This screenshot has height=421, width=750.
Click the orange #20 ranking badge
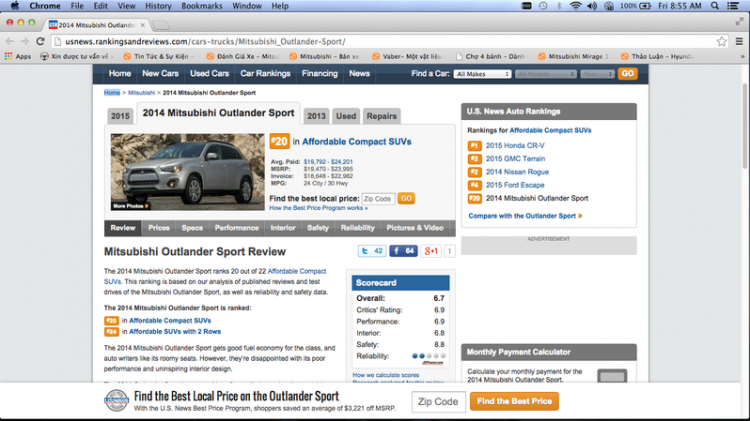pyautogui.click(x=279, y=141)
